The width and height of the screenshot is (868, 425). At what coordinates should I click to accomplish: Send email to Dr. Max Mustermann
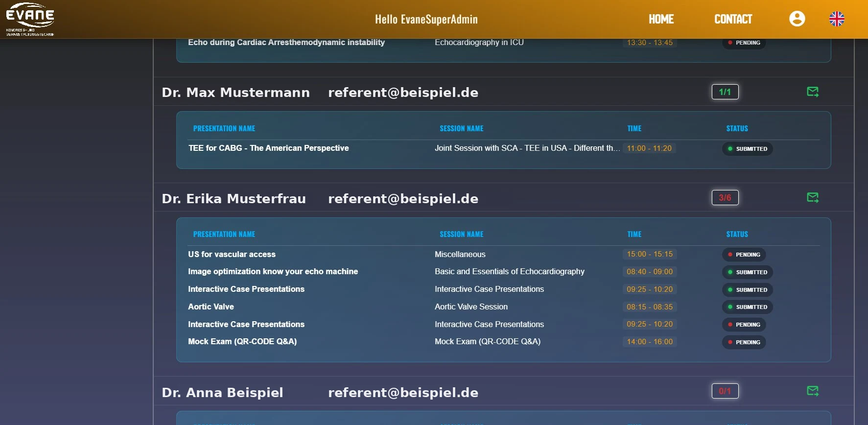click(x=813, y=92)
